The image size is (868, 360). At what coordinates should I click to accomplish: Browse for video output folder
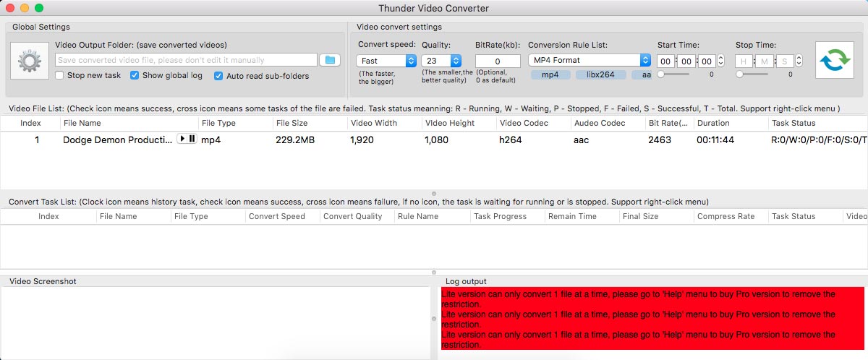[330, 60]
